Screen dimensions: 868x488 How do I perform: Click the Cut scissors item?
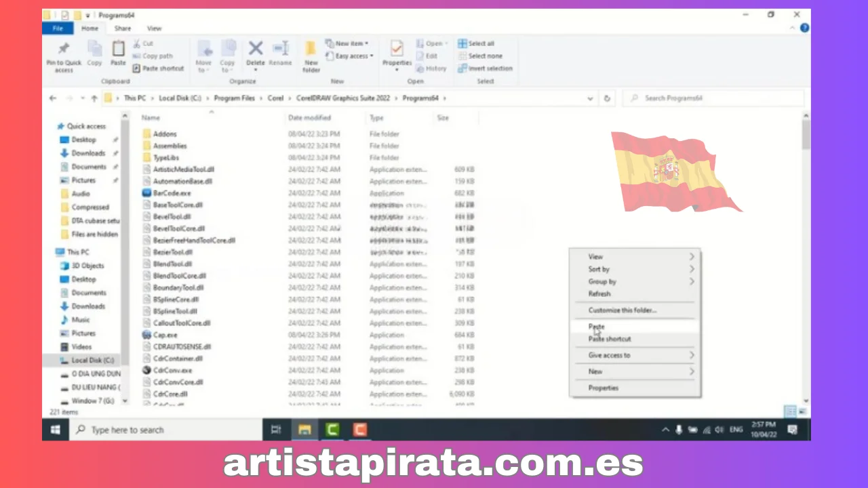[143, 43]
